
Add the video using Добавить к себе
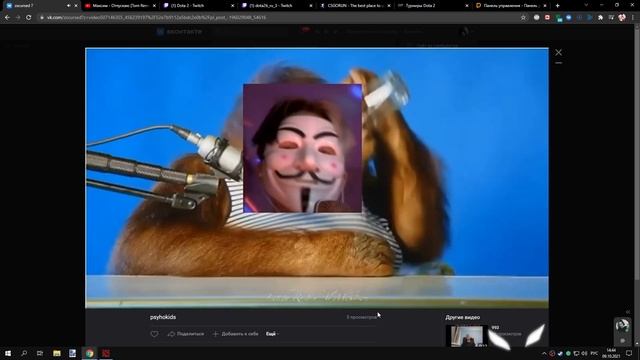tap(236, 334)
